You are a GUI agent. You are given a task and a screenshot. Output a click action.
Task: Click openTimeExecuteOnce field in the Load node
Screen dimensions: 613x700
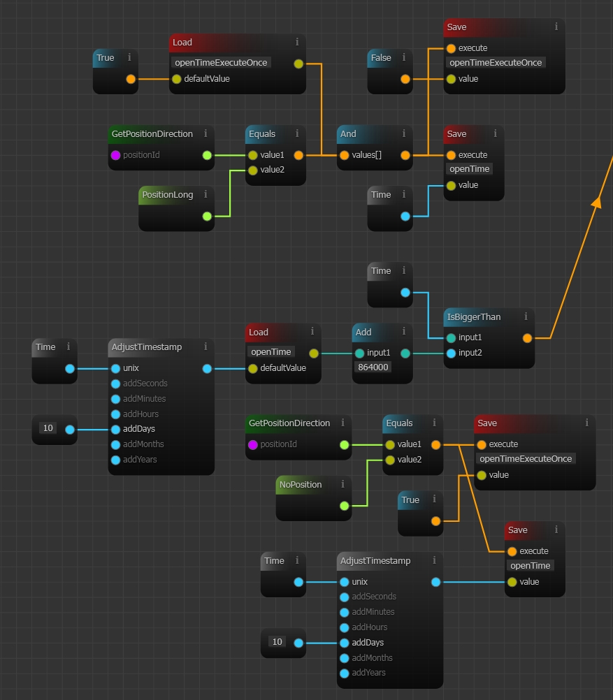coord(222,62)
